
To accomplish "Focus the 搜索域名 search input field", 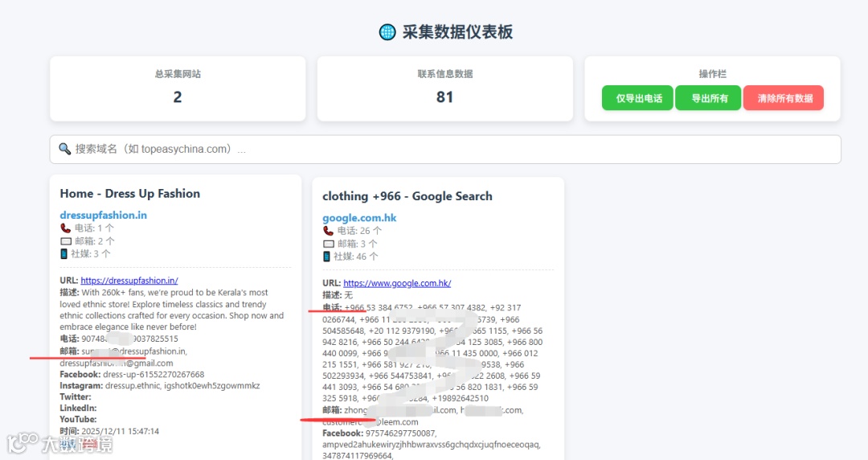I will pos(445,149).
